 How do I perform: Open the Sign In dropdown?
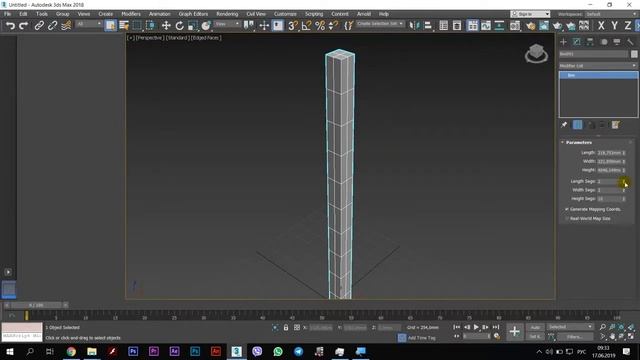[x=530, y=14]
